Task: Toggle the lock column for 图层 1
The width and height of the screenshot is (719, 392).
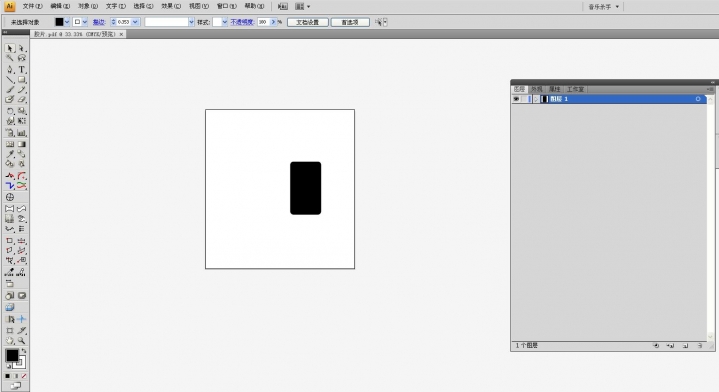Action: 525,99
